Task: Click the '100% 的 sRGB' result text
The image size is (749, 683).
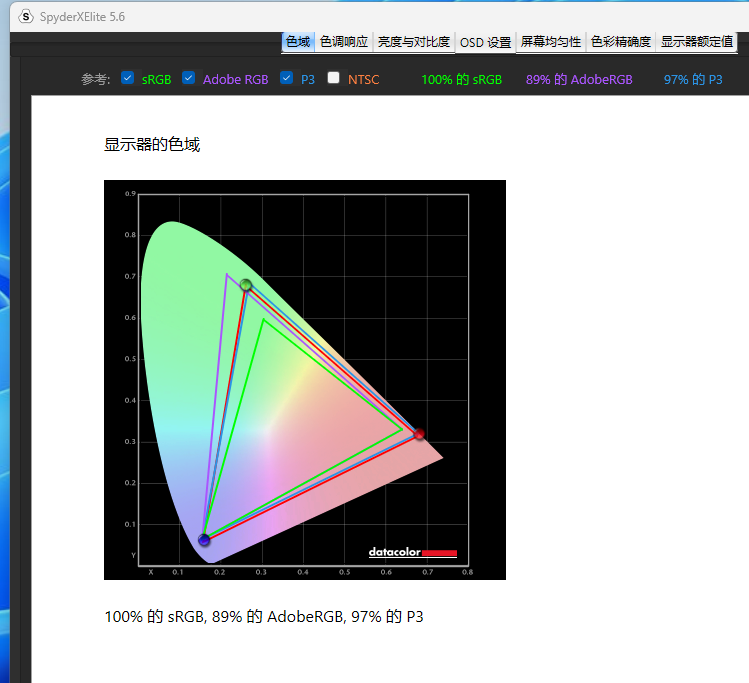Action: pyautogui.click(x=461, y=80)
